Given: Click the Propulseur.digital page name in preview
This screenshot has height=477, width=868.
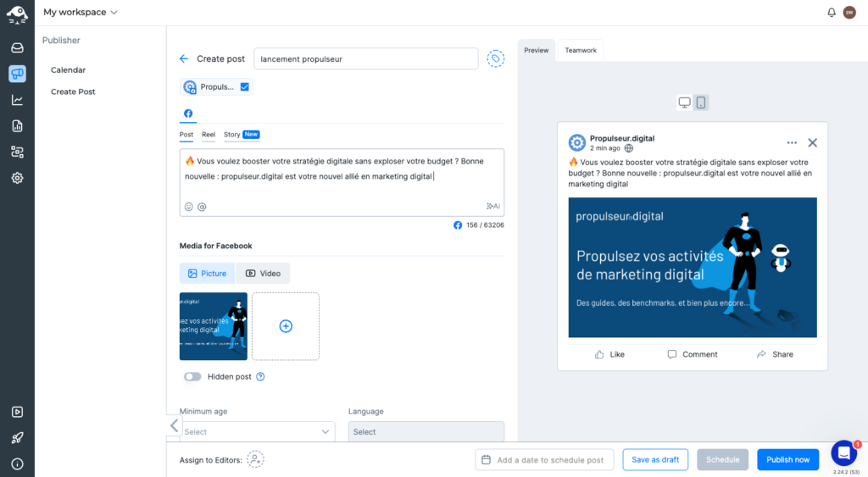Looking at the screenshot, I should (622, 138).
